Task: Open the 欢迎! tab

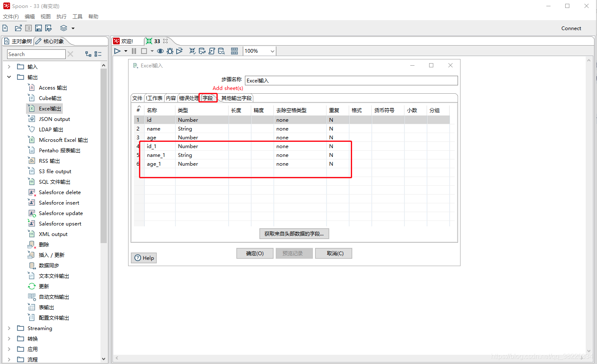Action: [x=124, y=41]
